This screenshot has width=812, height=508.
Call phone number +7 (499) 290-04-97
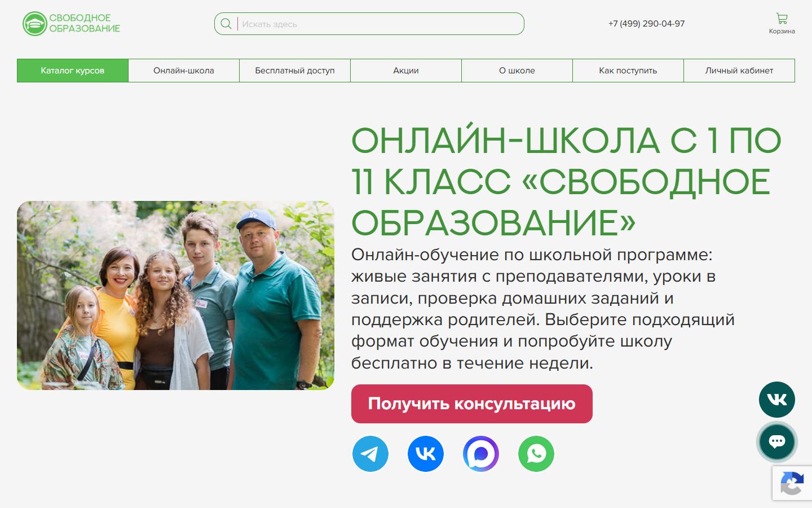tap(647, 24)
